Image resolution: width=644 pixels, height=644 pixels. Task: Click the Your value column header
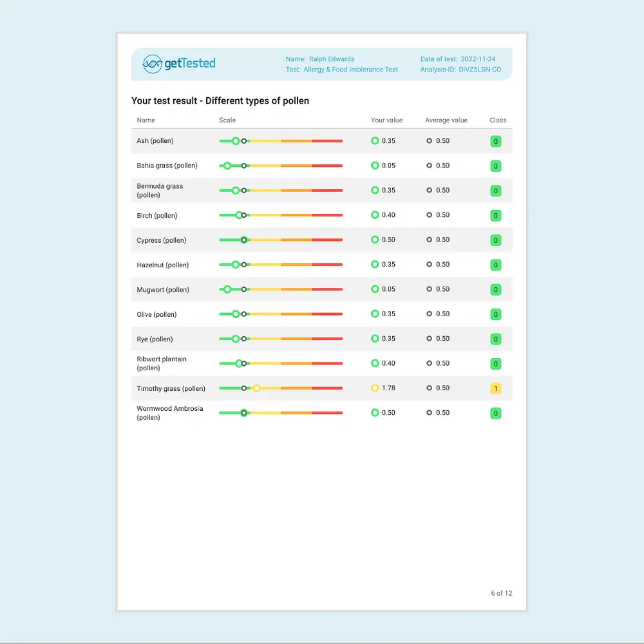tap(386, 120)
